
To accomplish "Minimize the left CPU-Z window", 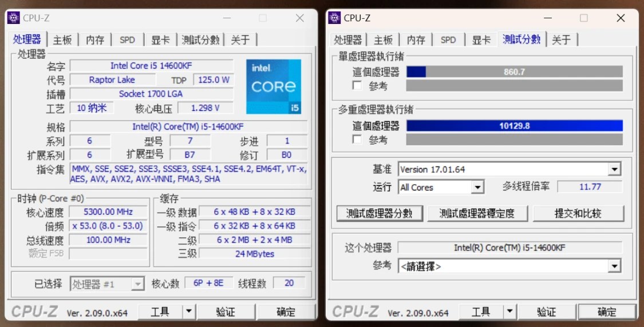I will coord(227,18).
